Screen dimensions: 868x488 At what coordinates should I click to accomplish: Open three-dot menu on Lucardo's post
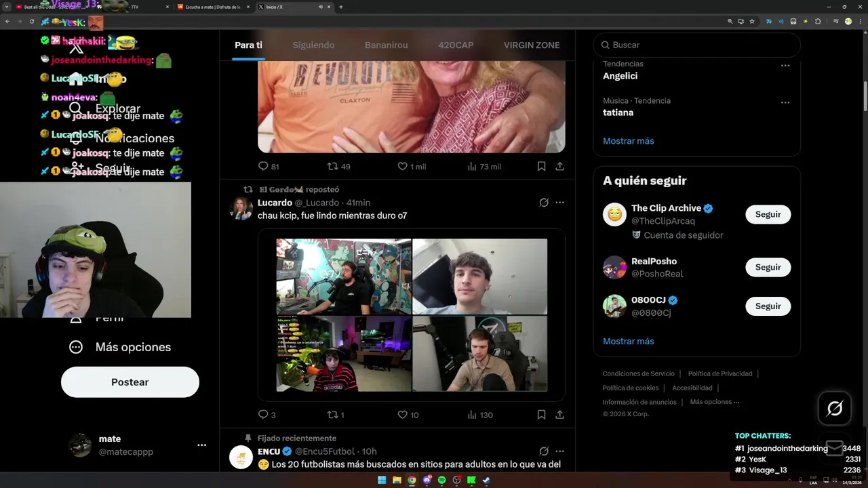point(559,203)
